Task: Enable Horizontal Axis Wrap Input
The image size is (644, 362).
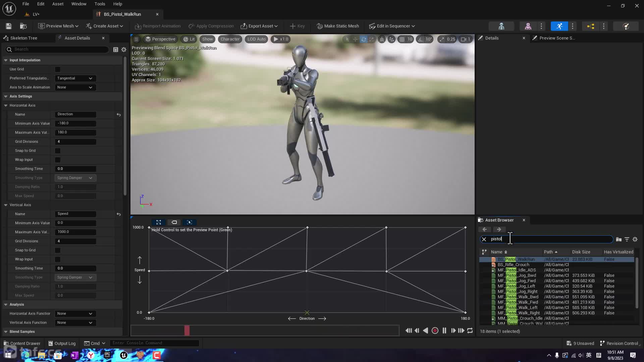Action: point(58,160)
